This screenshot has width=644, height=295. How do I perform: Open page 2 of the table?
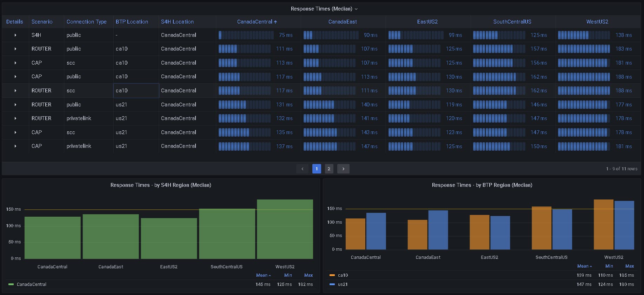pyautogui.click(x=329, y=169)
